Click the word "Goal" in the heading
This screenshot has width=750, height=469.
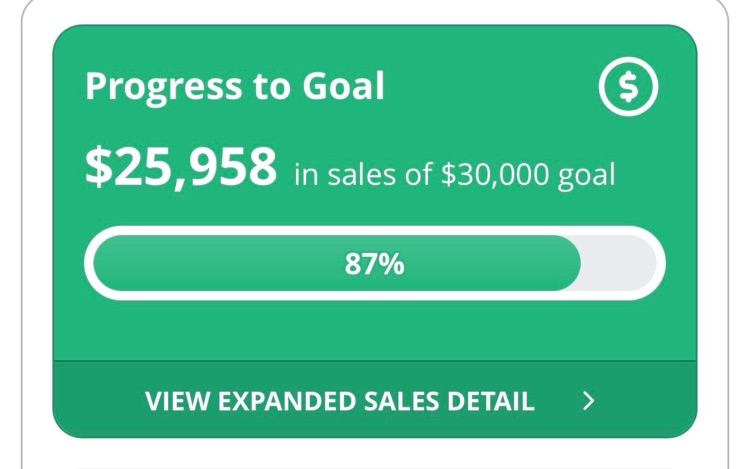point(343,86)
